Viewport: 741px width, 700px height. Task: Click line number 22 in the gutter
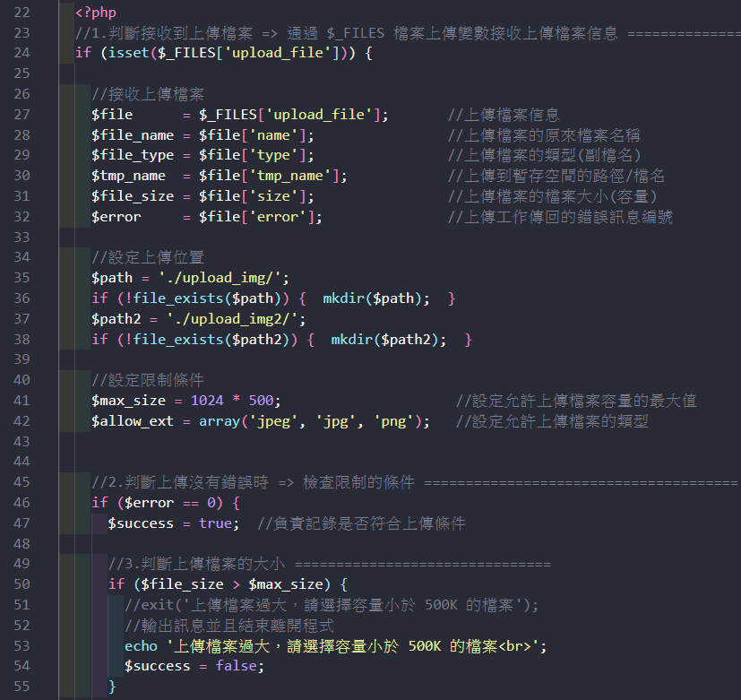point(22,13)
